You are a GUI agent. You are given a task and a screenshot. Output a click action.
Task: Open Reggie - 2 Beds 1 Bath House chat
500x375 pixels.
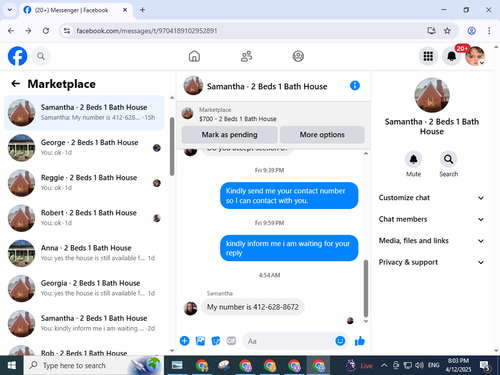click(84, 183)
